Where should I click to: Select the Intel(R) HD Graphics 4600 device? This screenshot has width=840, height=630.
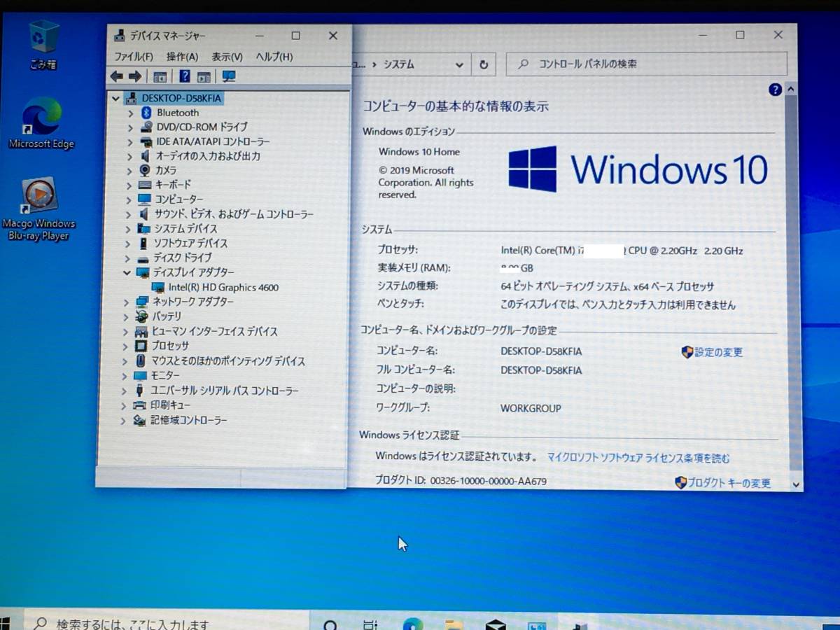click(223, 288)
